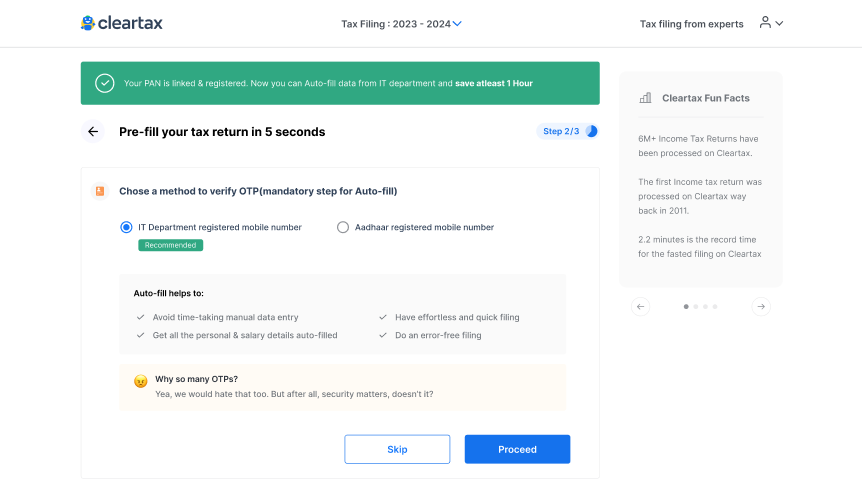Screen dimensions: 862x497
Task: Expand the Tax Filing 2023 - 2024 dropdown
Action: point(401,24)
